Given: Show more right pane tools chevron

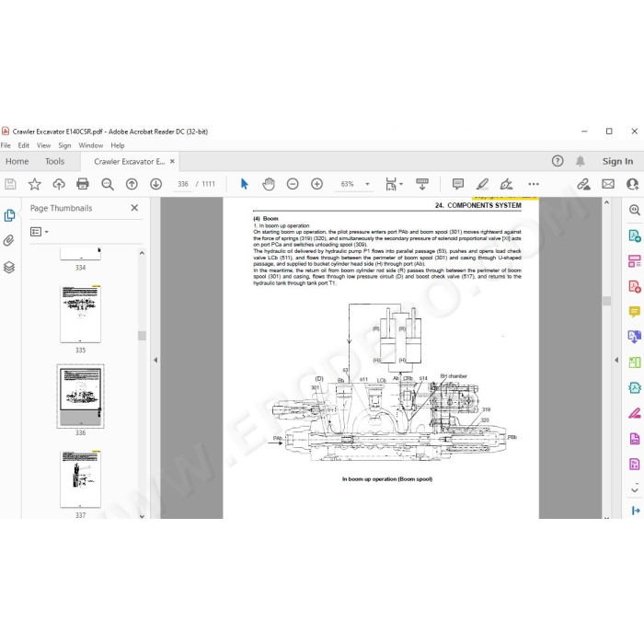Looking at the screenshot, I should (x=635, y=490).
